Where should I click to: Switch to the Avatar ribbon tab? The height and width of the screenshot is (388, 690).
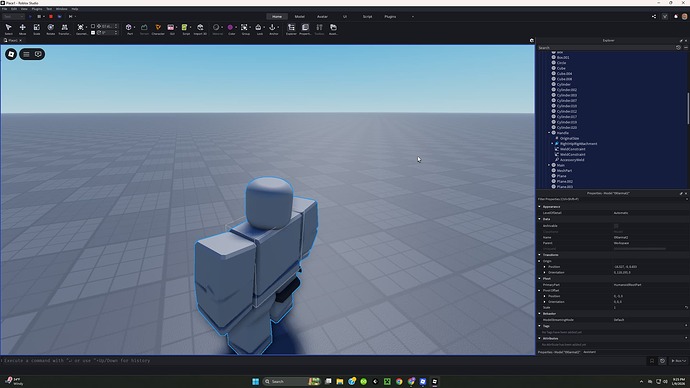(323, 17)
